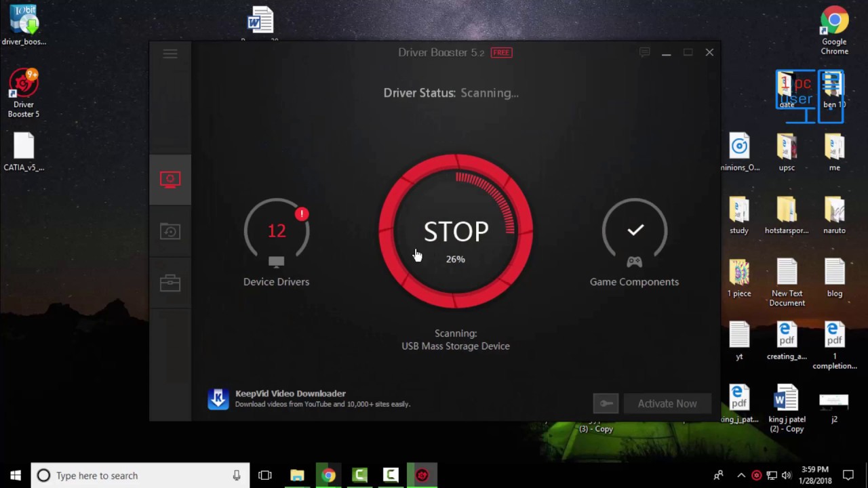Open File Explorer from the taskbar
Viewport: 868px width, 488px height.
[x=297, y=475]
